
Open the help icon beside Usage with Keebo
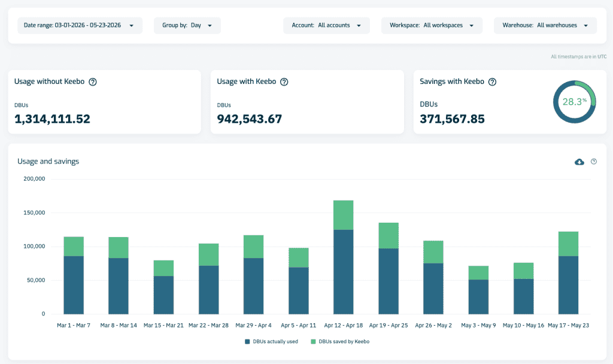(x=284, y=81)
